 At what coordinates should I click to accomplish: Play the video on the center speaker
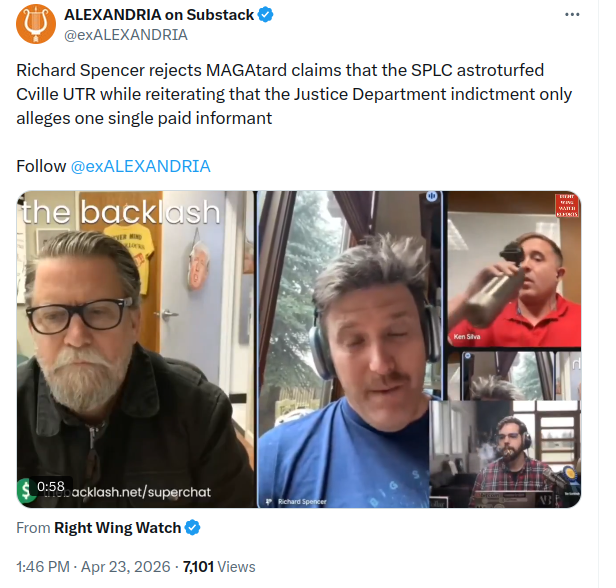(351, 349)
